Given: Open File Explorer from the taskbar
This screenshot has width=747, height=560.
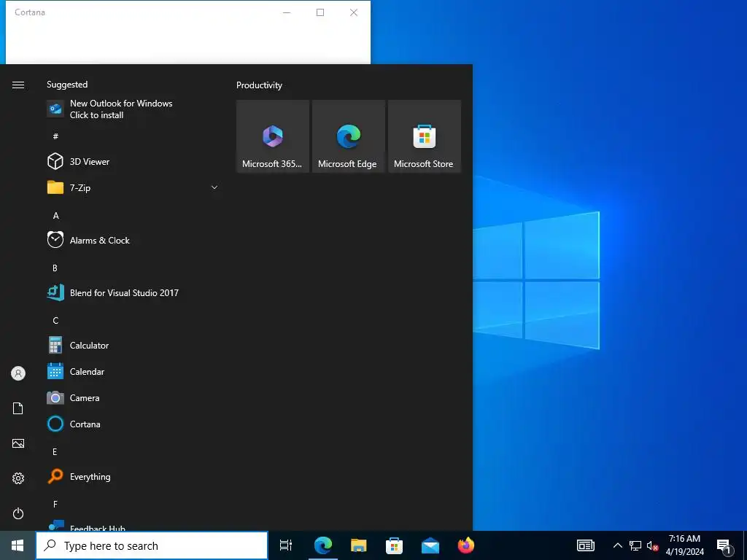Looking at the screenshot, I should pos(358,545).
